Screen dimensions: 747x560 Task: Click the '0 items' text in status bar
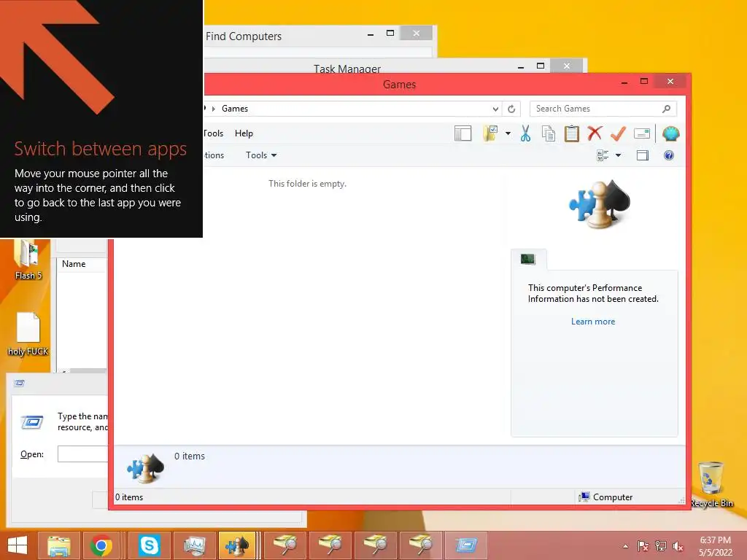pyautogui.click(x=129, y=497)
